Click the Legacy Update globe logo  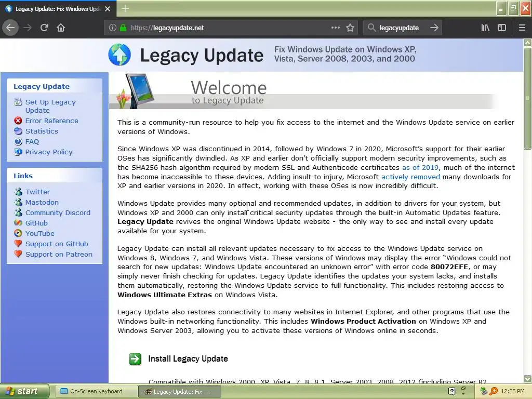(119, 55)
